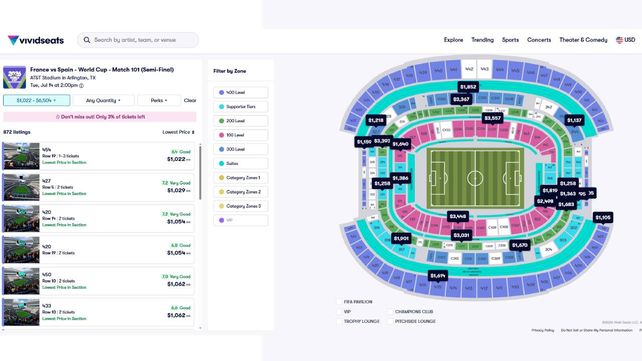The height and width of the screenshot is (361, 642).
Task: Toggle the 400 Level zone filter
Action: pyautogui.click(x=241, y=93)
